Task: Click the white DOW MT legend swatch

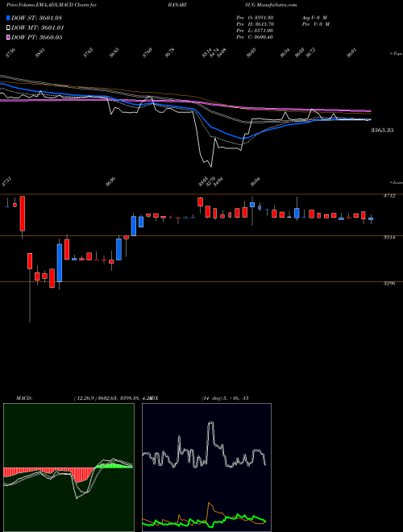Action: coord(8,27)
